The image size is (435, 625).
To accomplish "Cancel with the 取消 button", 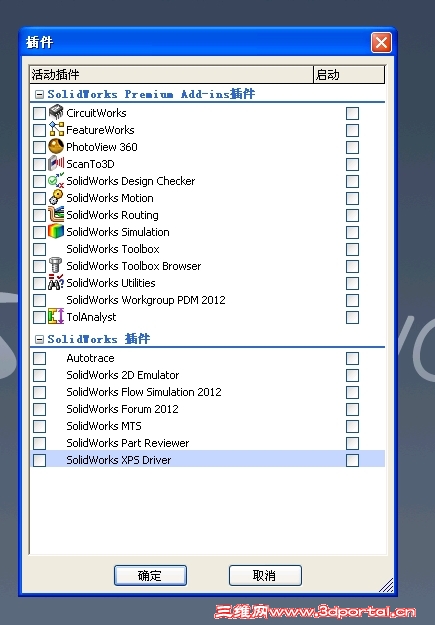I will coord(265,575).
